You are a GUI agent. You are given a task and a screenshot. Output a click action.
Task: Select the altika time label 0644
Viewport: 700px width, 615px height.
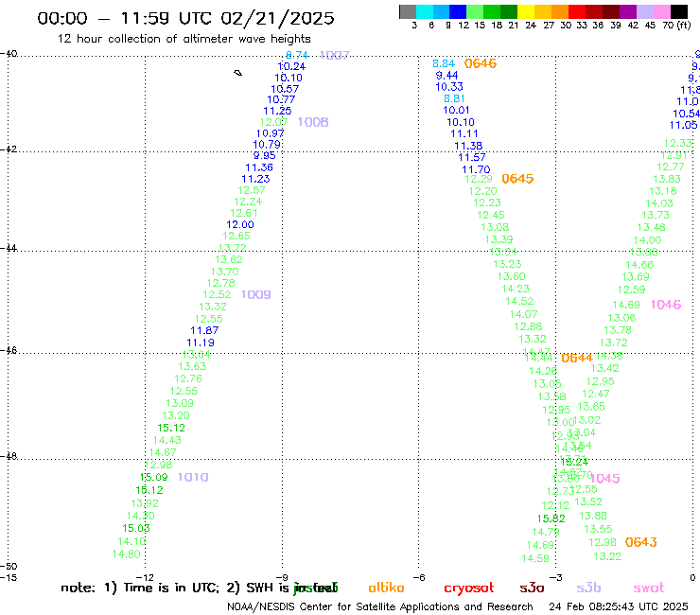(x=577, y=358)
